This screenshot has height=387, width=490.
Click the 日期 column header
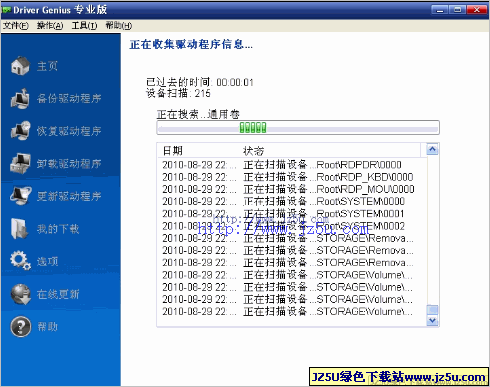pos(173,151)
